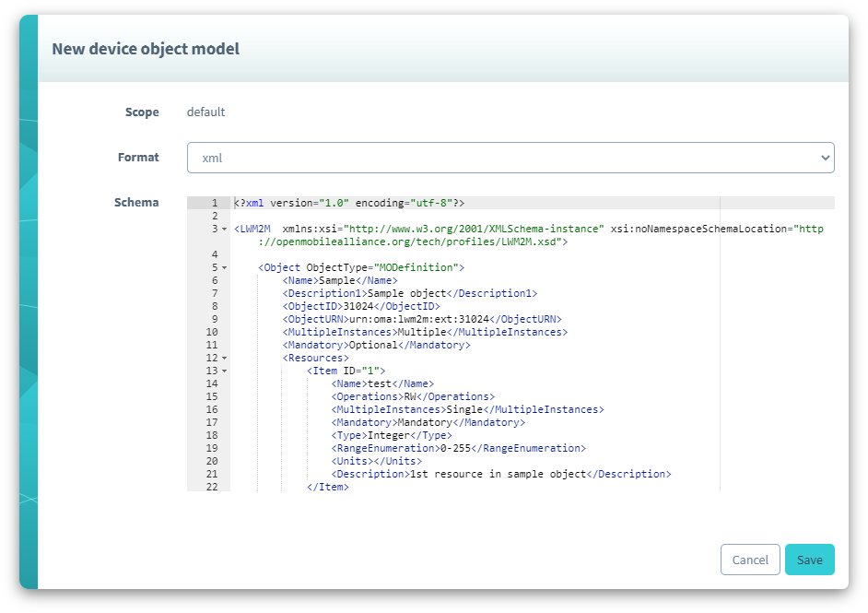The width and height of the screenshot is (868, 613).
Task: Collapse the Resources element fold arrow
Action: (x=222, y=357)
